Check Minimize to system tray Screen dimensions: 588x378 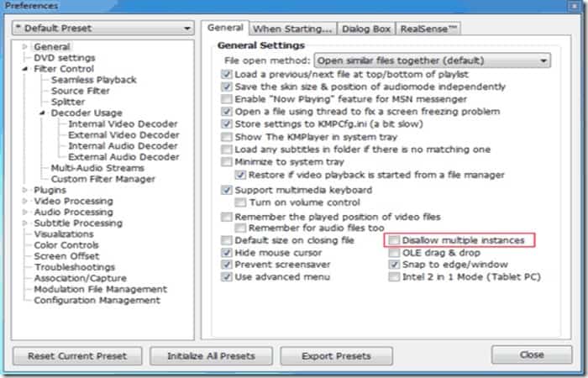click(x=227, y=162)
